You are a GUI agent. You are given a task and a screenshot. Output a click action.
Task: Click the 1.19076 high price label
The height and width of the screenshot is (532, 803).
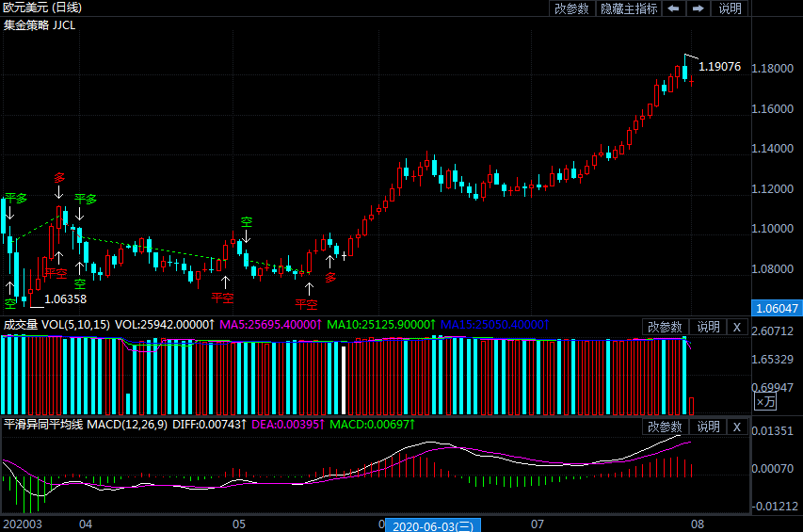coord(719,67)
